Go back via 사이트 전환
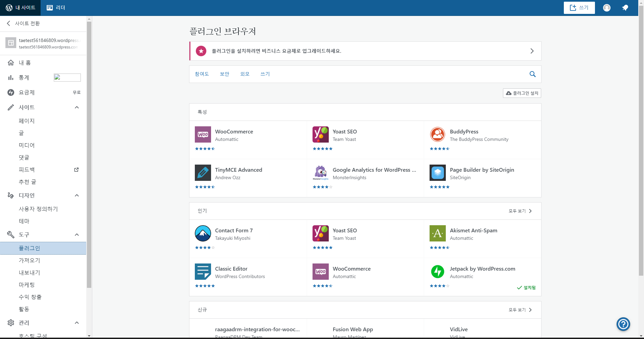This screenshot has height=339, width=644. tap(24, 23)
